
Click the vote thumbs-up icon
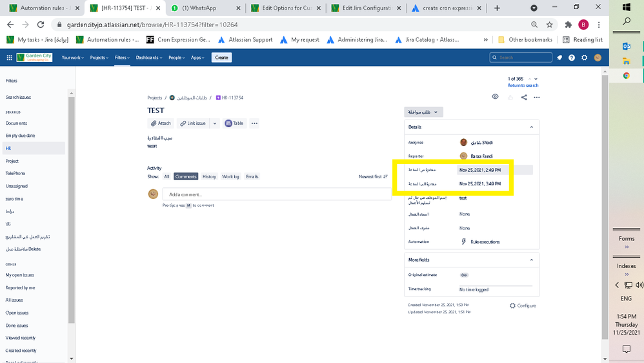(x=510, y=98)
